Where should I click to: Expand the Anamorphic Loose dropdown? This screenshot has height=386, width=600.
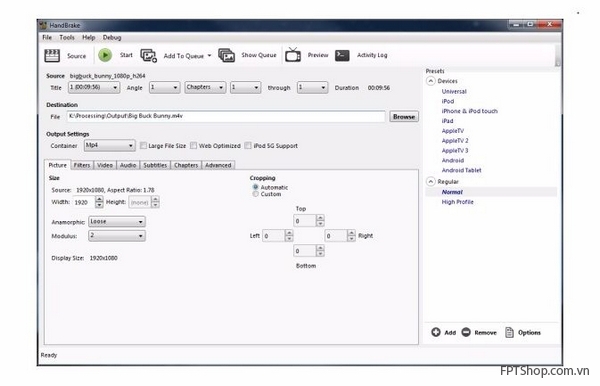(x=117, y=222)
